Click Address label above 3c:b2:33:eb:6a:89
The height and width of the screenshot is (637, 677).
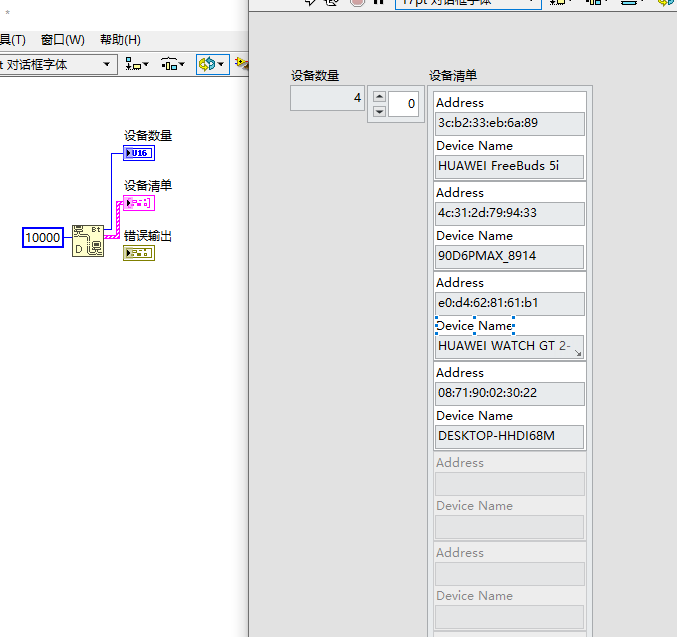[x=460, y=103]
